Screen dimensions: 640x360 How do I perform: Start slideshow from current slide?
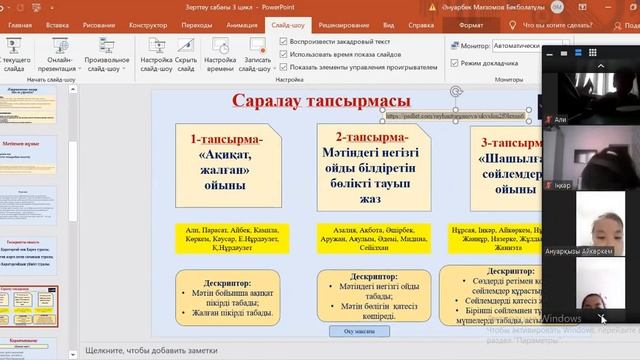click(13, 55)
